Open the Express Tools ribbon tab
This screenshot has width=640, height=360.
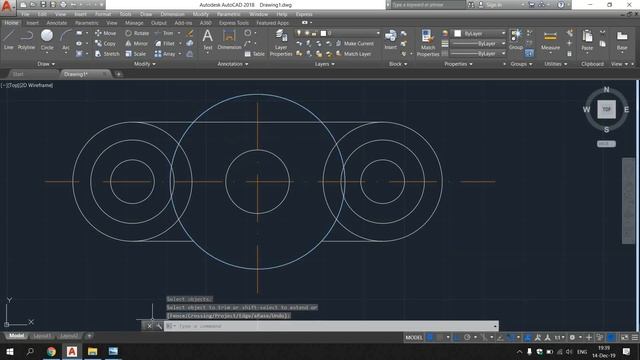(x=234, y=23)
